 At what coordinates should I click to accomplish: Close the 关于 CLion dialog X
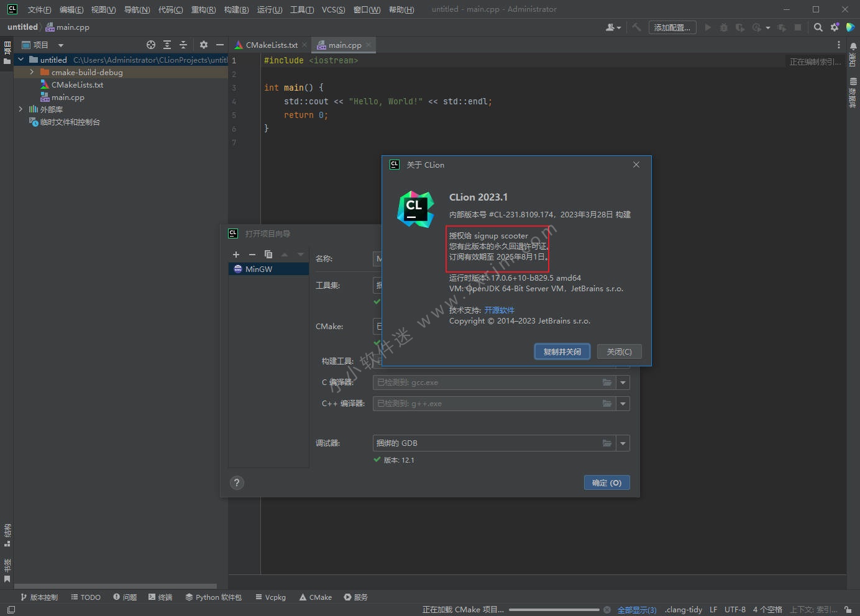click(636, 165)
